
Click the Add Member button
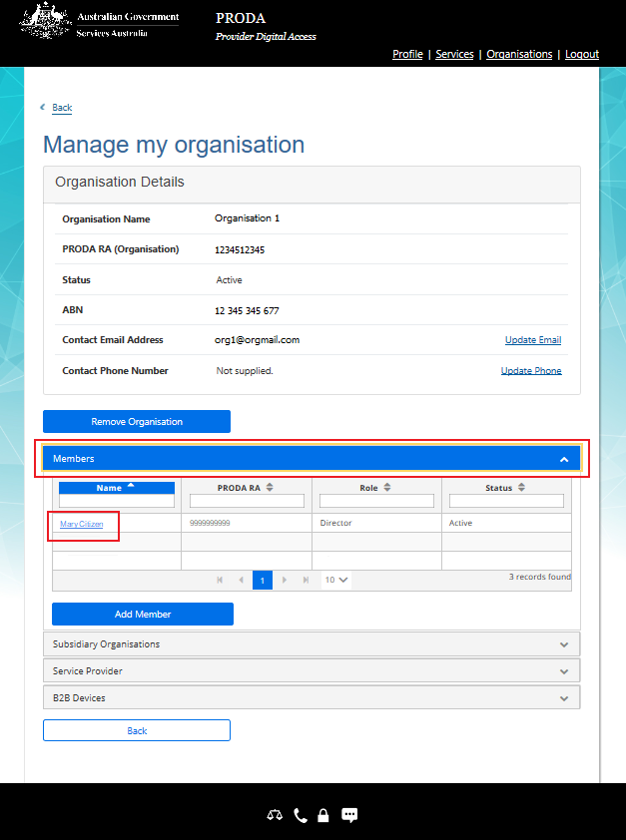tap(143, 615)
